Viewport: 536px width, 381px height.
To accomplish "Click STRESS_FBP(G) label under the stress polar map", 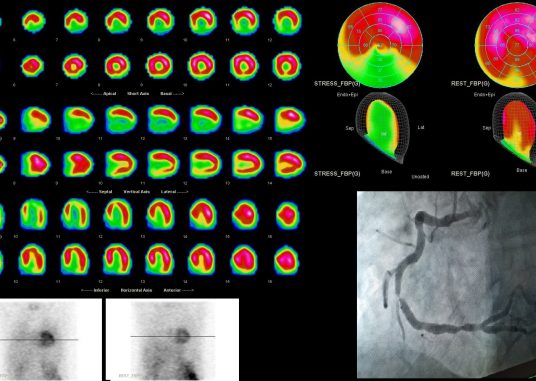I will 337,83.
